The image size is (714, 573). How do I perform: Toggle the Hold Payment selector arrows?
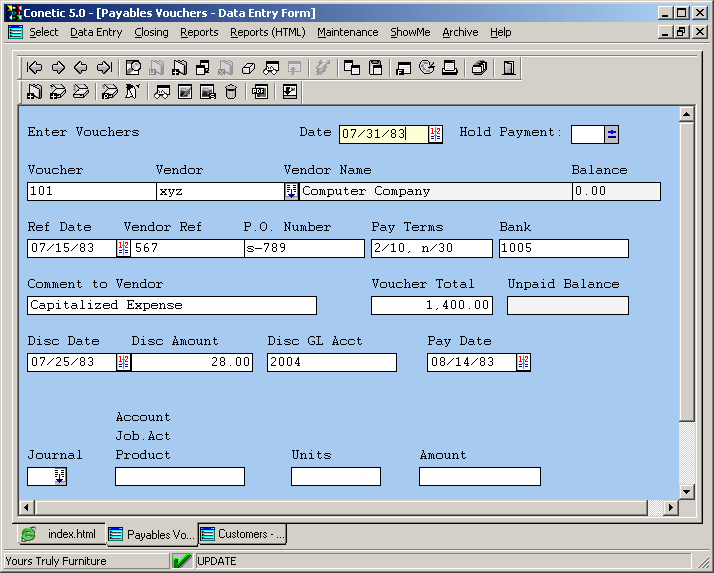pos(612,134)
